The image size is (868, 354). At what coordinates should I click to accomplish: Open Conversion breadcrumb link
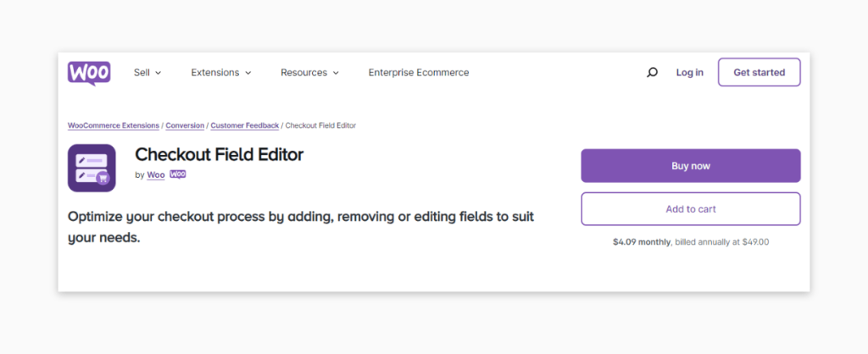click(185, 125)
